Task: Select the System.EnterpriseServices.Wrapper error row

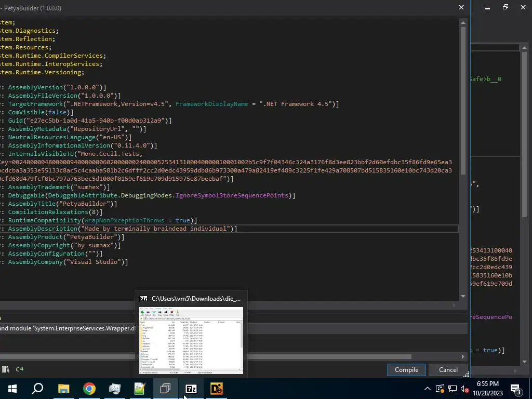Action: pos(234,328)
